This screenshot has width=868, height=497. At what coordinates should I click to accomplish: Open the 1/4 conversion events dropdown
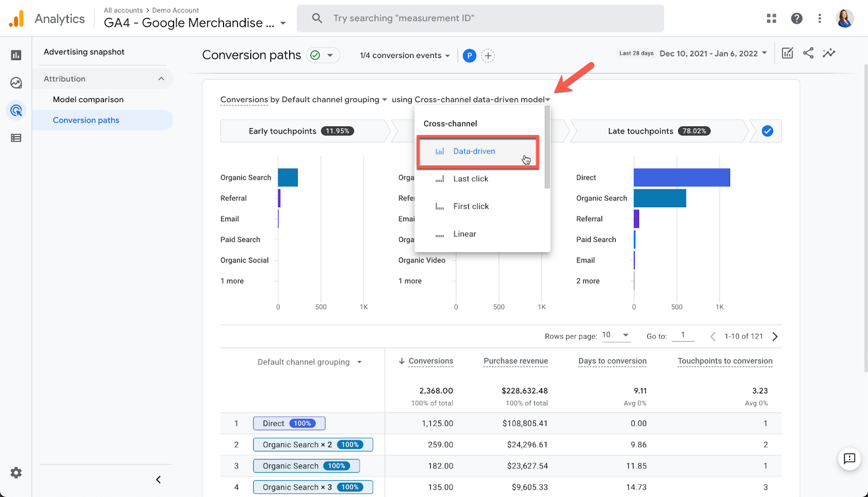[405, 55]
